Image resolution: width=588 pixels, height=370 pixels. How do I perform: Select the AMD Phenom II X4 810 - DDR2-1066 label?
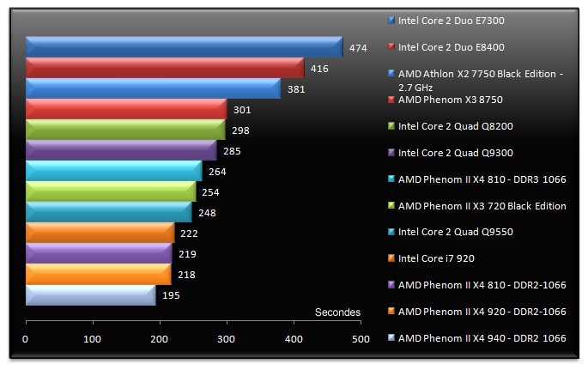point(482,285)
